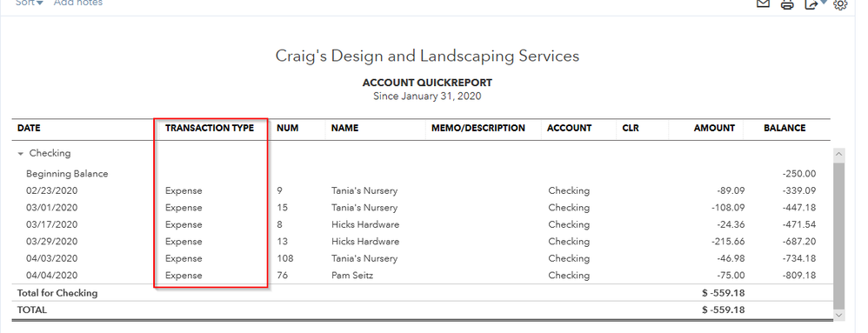Click Expense on the Pam Seitz row

pyautogui.click(x=184, y=276)
